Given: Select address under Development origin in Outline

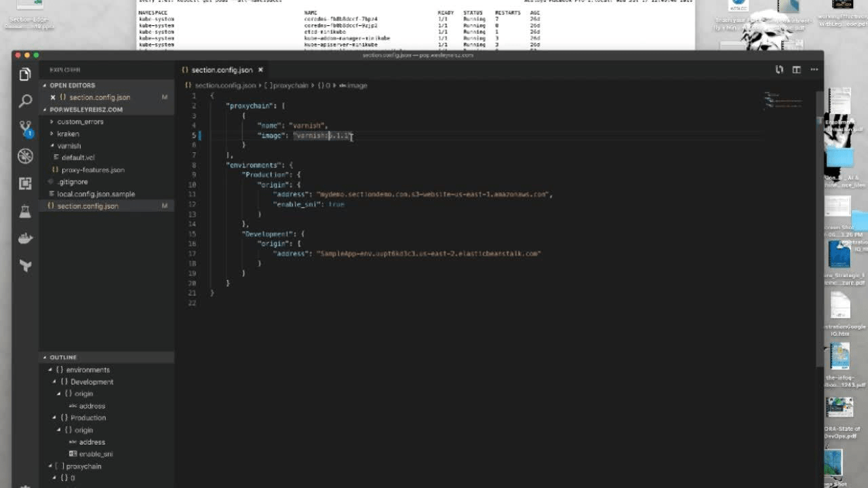Looking at the screenshot, I should click(x=92, y=406).
